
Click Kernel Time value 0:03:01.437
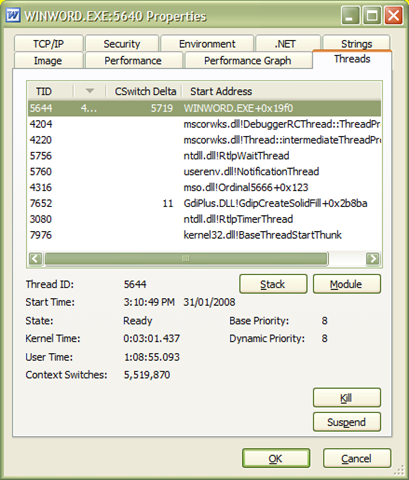[152, 339]
